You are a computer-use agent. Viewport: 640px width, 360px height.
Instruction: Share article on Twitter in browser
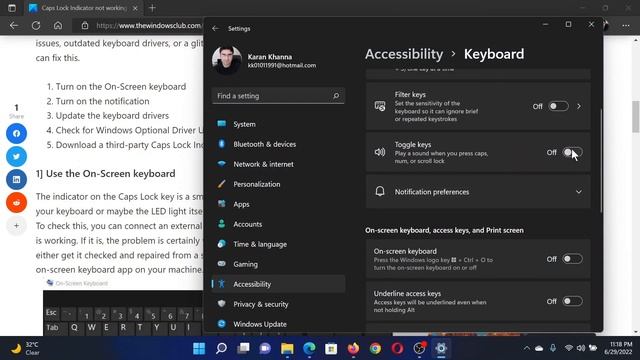click(16, 156)
